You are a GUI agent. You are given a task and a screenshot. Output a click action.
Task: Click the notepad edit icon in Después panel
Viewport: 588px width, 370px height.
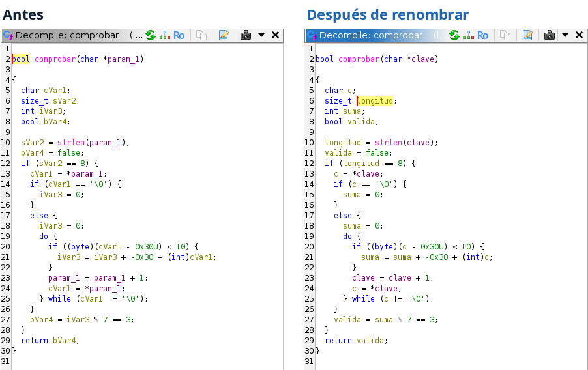click(527, 35)
